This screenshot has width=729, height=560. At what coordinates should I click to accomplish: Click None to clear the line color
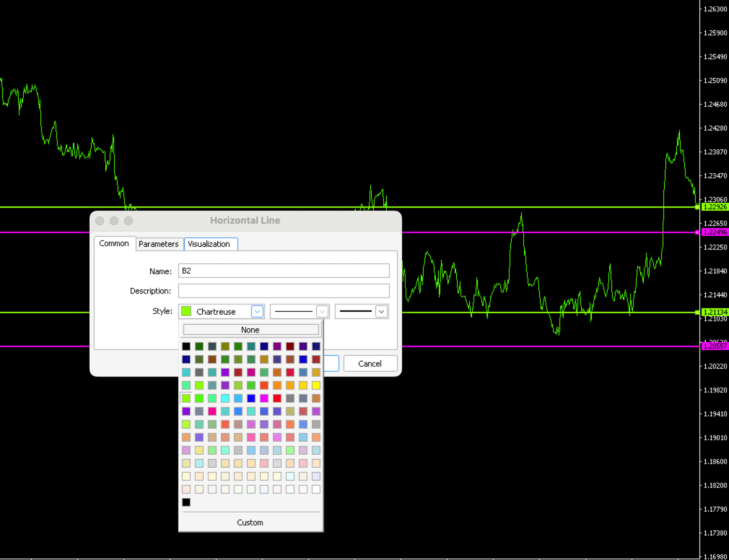click(x=250, y=330)
